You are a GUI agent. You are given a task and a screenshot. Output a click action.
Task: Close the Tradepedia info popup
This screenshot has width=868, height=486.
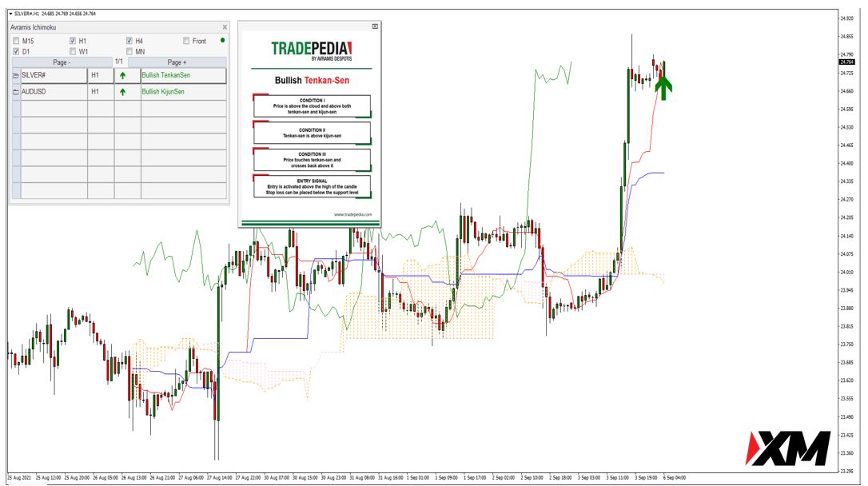point(375,26)
